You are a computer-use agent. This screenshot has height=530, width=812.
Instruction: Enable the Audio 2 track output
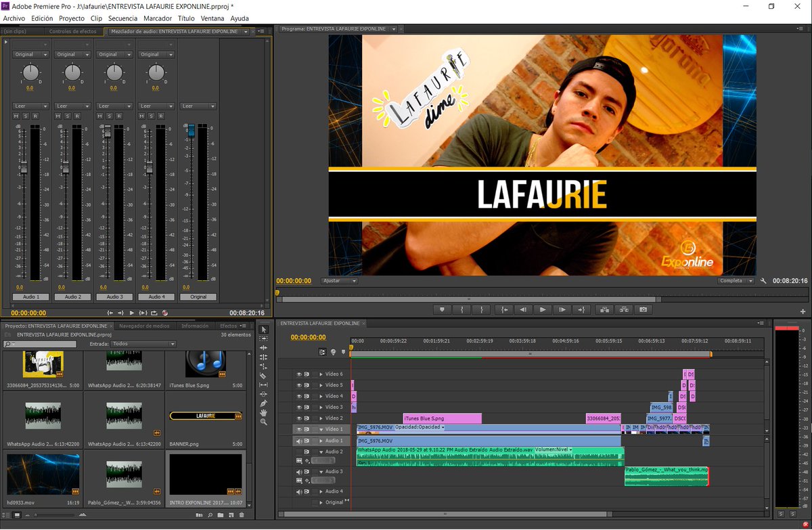pos(298,451)
